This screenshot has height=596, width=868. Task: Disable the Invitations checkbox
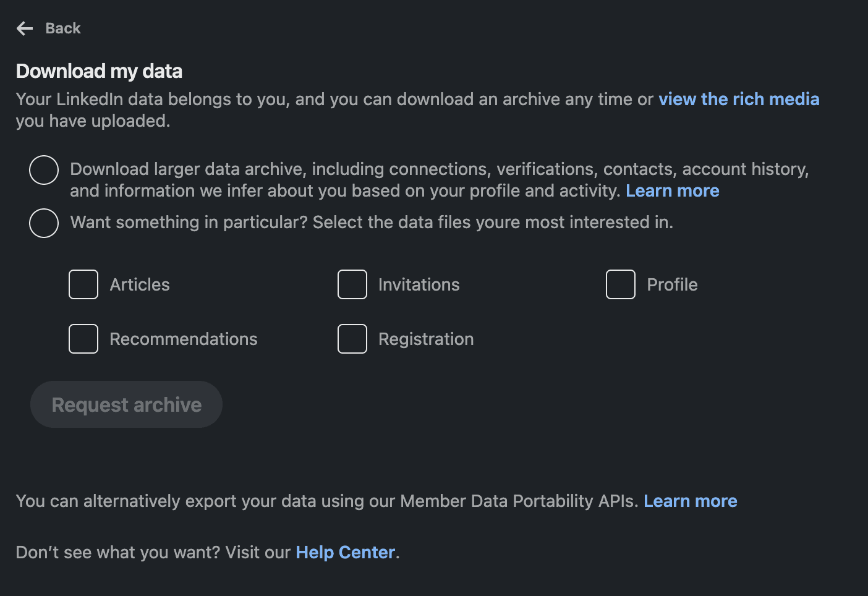352,284
